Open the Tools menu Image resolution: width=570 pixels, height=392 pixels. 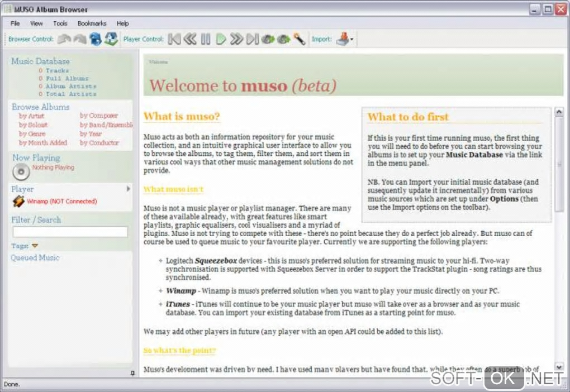point(60,23)
